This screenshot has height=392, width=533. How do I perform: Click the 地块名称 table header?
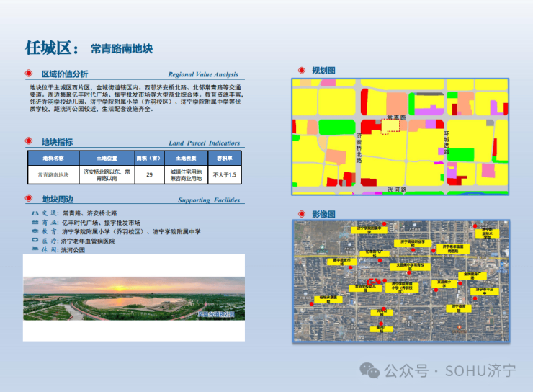coord(53,158)
